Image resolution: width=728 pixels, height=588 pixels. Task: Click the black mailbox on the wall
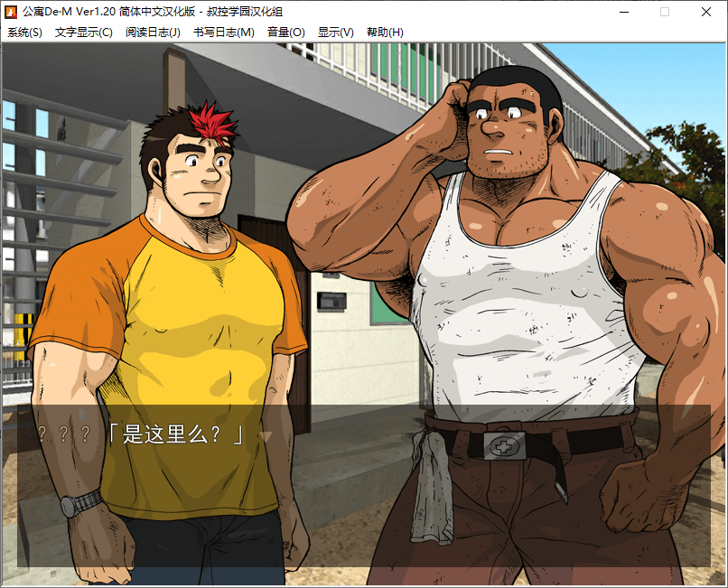click(330, 301)
